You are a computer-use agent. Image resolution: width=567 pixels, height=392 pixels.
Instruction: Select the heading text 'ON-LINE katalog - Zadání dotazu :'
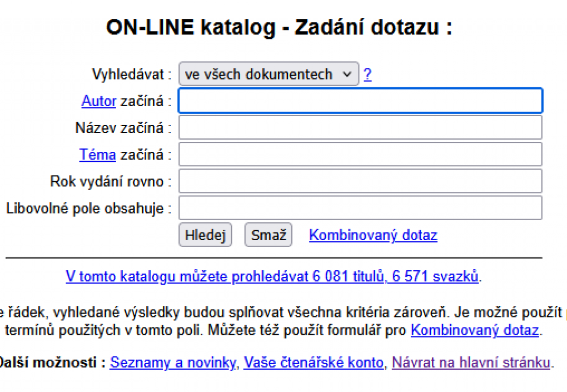coord(279,27)
